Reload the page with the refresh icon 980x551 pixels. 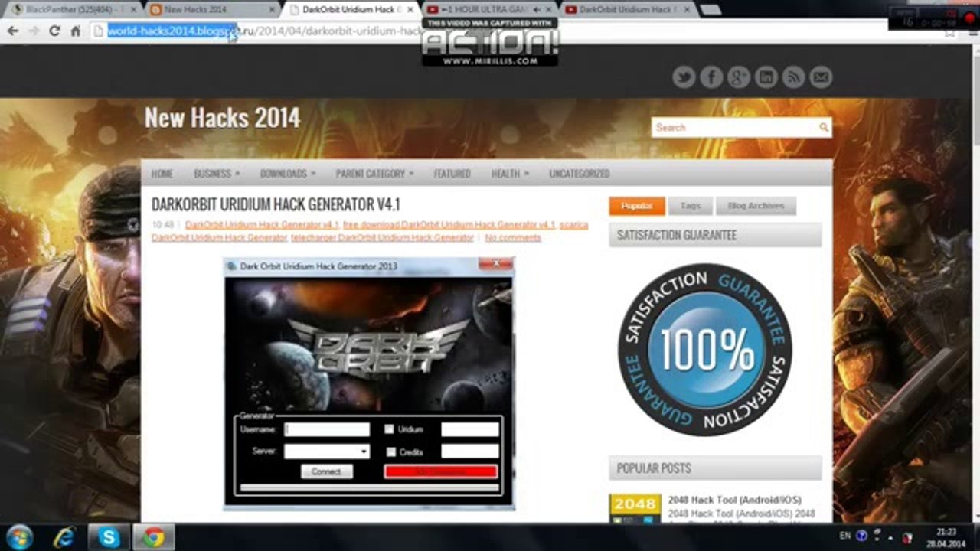click(x=54, y=31)
